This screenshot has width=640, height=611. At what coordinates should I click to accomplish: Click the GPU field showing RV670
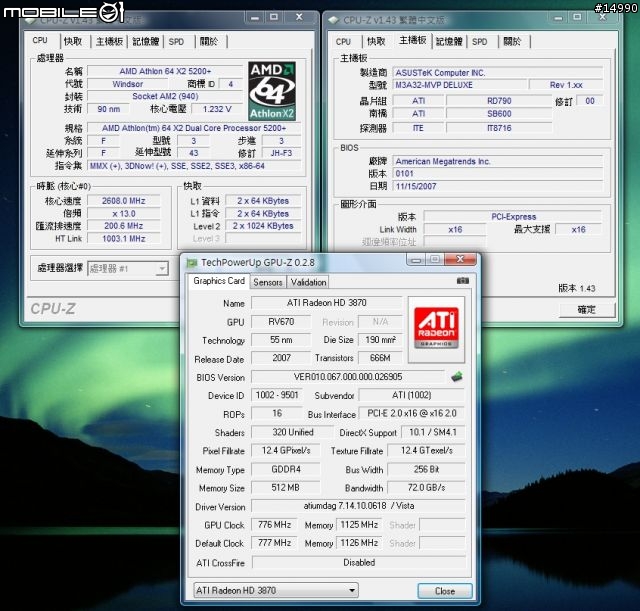281,322
